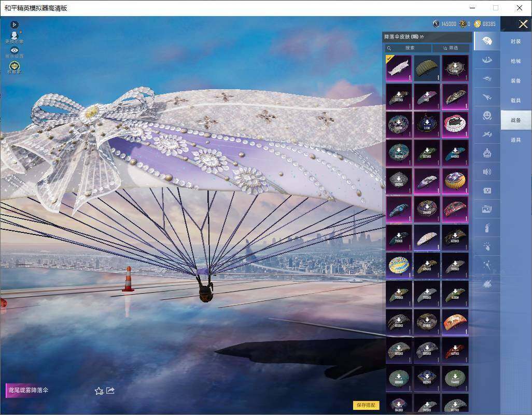The height and width of the screenshot is (415, 532).
Task: Open the skydiving trail smoke category icon
Action: [487, 60]
